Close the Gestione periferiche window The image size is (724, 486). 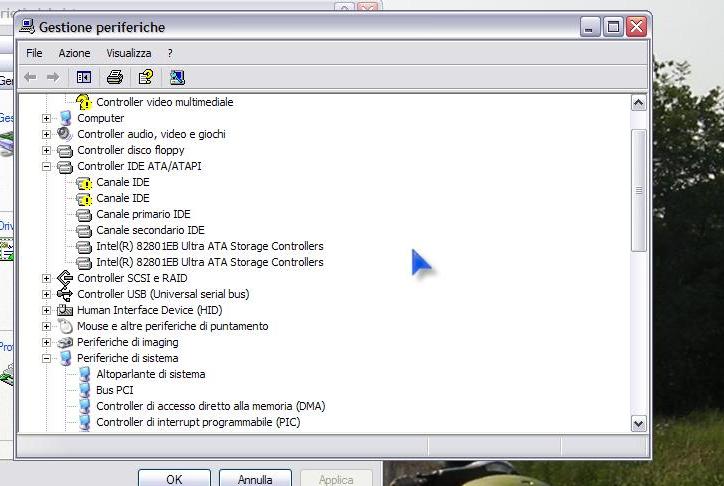[636, 27]
